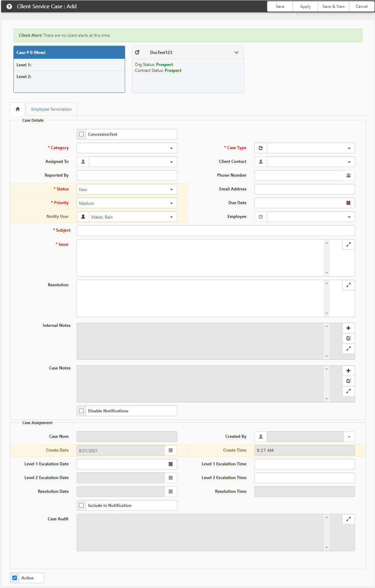Viewport: 375px width, 588px height.
Task: Expand the DocTest123 panel chevron
Action: tap(236, 53)
